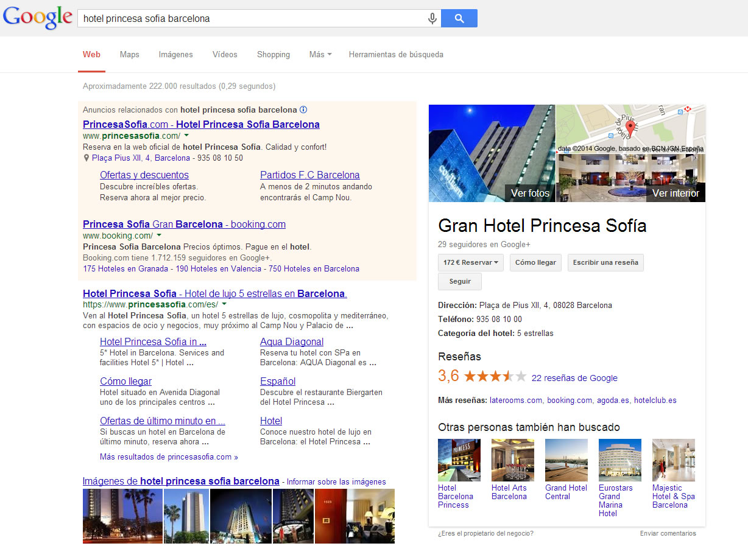The image size is (748, 560).
Task: Expand the arrow next to www.booking.com/
Action: point(159,236)
